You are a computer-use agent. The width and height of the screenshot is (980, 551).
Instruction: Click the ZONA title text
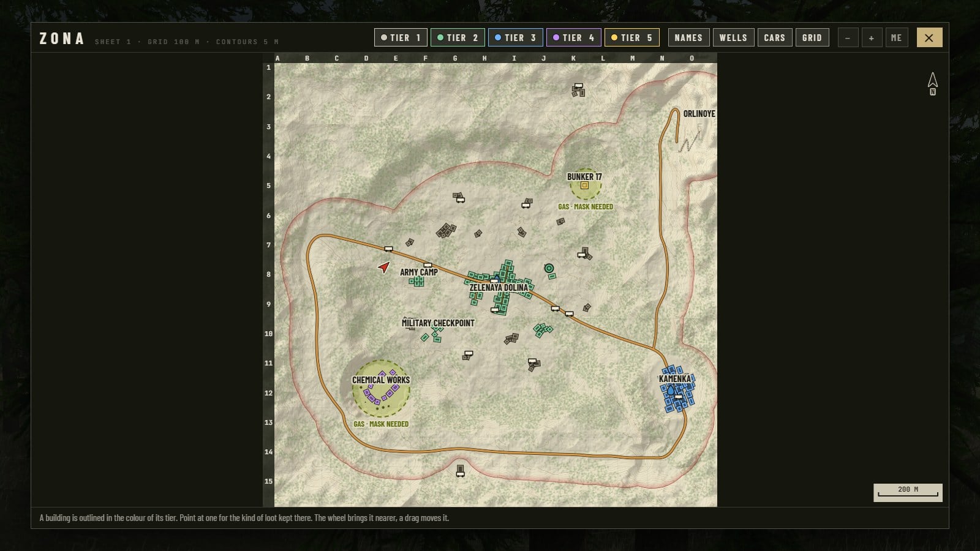point(61,39)
